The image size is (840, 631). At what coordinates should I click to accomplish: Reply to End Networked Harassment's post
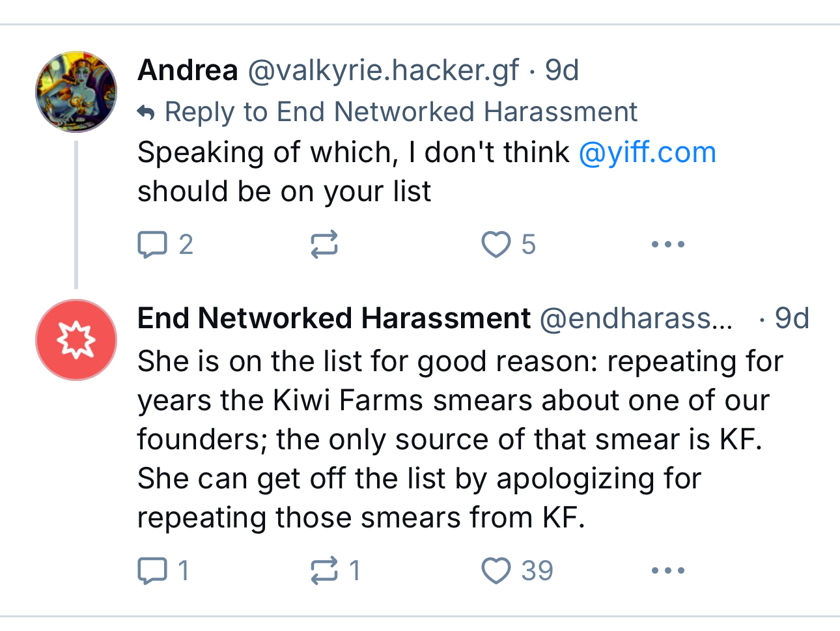coord(152,571)
